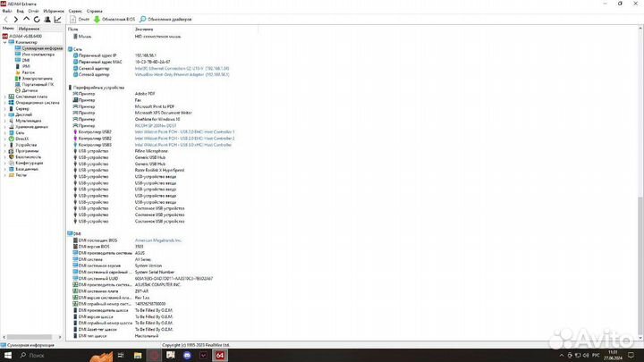Click Обновления драйверов toolbar button
The image size is (644, 362).
(165, 19)
